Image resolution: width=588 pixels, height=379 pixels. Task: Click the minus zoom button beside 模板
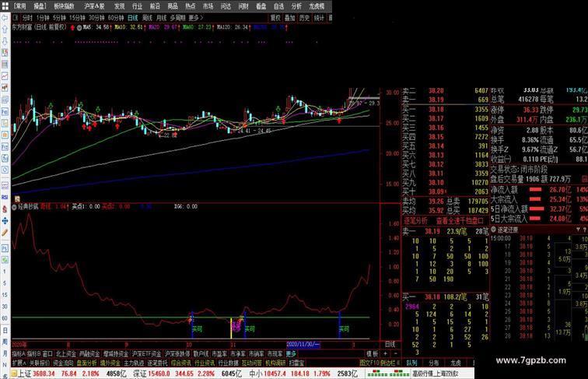(x=396, y=353)
